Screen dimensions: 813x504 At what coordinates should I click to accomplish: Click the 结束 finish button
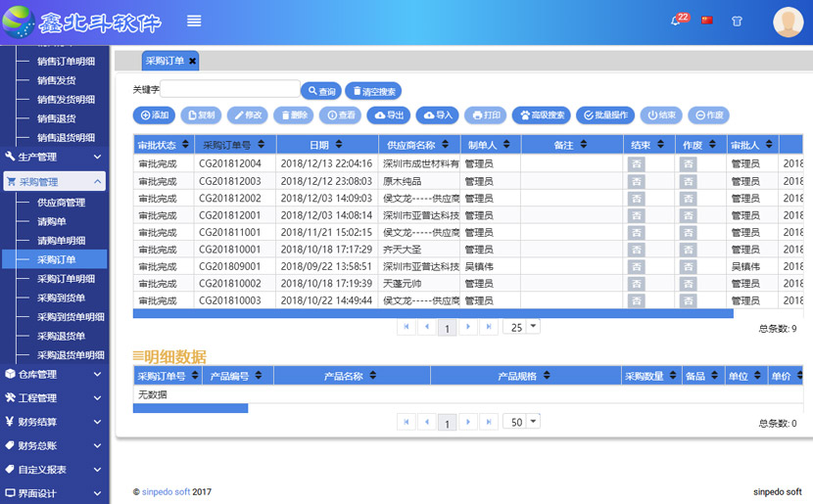661,115
